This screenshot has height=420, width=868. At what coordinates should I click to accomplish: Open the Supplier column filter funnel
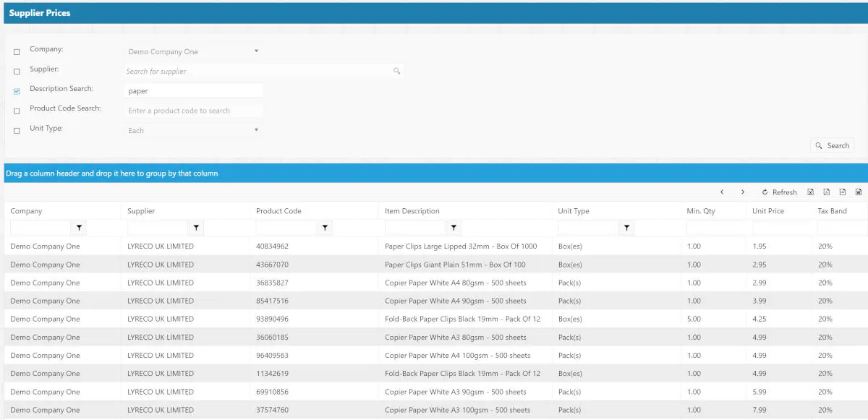197,228
